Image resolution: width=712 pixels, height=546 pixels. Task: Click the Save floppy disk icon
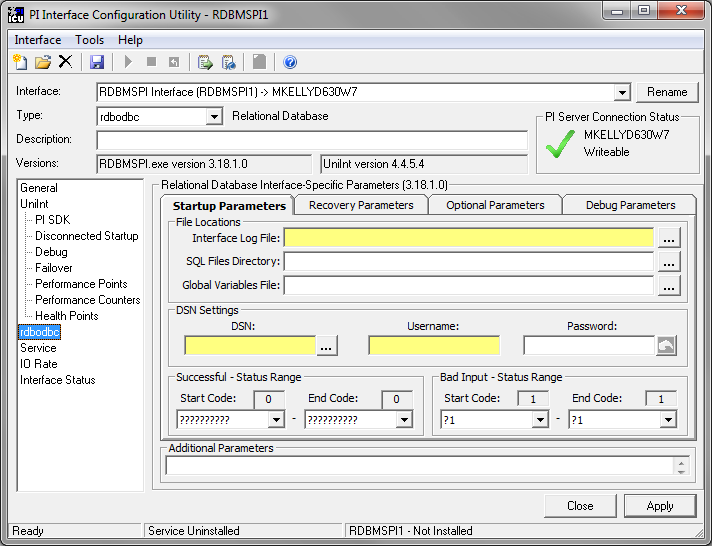(x=97, y=62)
